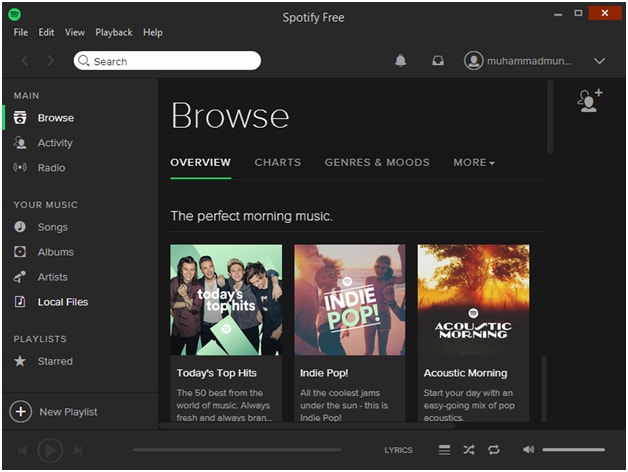Go back with the left navigation arrow

(25, 61)
